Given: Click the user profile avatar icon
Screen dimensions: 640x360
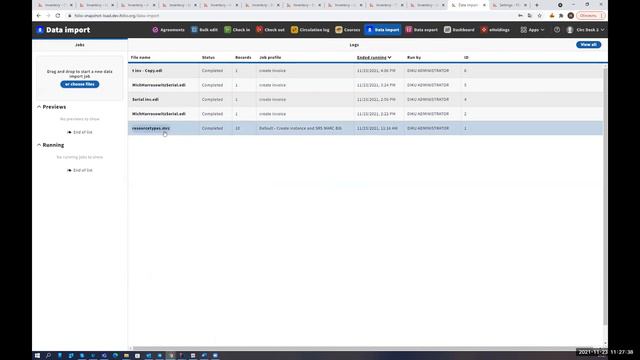Looking at the screenshot, I should tap(570, 30).
